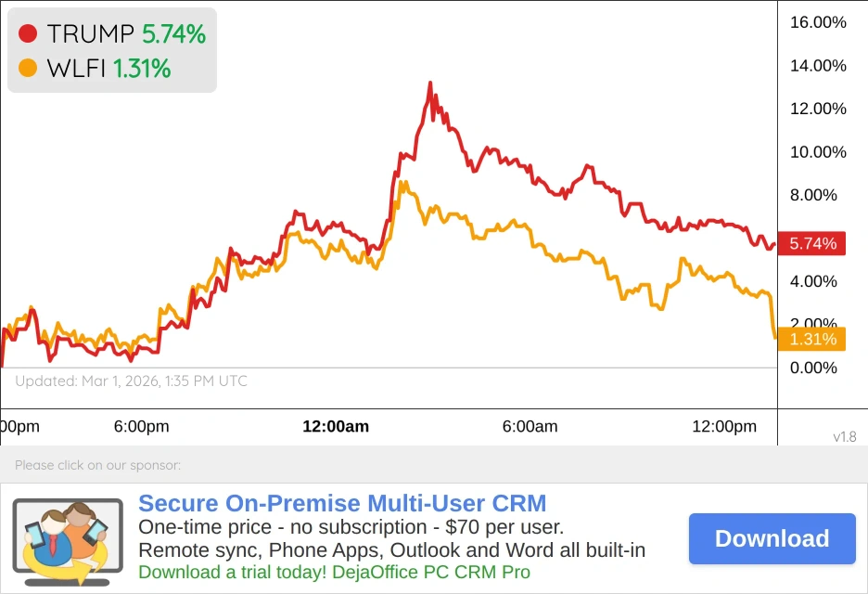Select the WLFI label in the legend
Screen dimensions: 868x594
click(x=76, y=69)
